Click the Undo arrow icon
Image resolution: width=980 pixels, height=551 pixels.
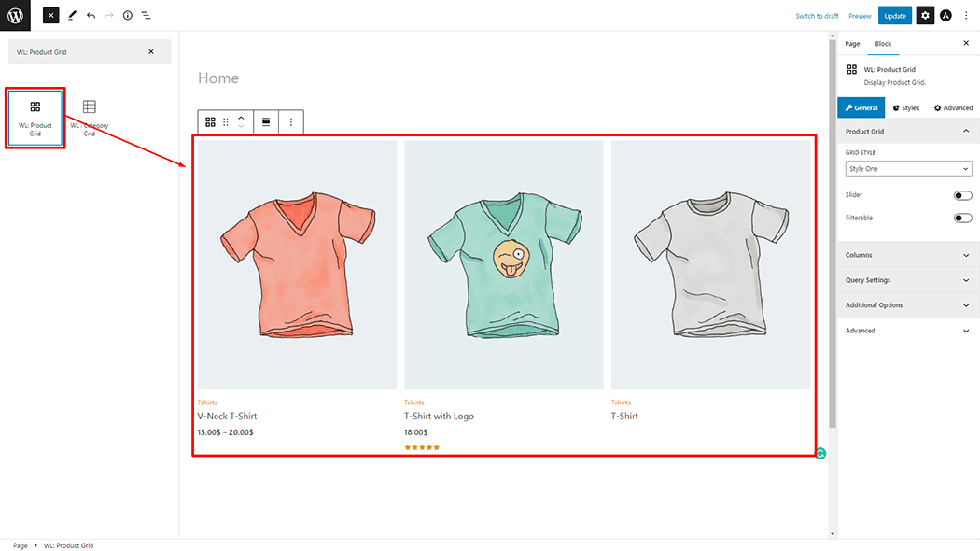pos(91,16)
